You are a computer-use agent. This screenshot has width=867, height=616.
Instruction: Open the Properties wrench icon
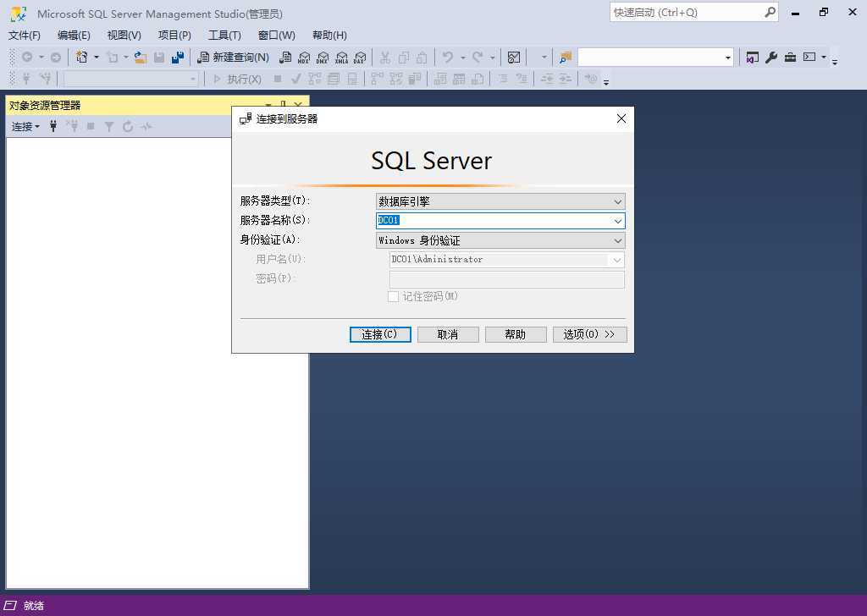(771, 57)
